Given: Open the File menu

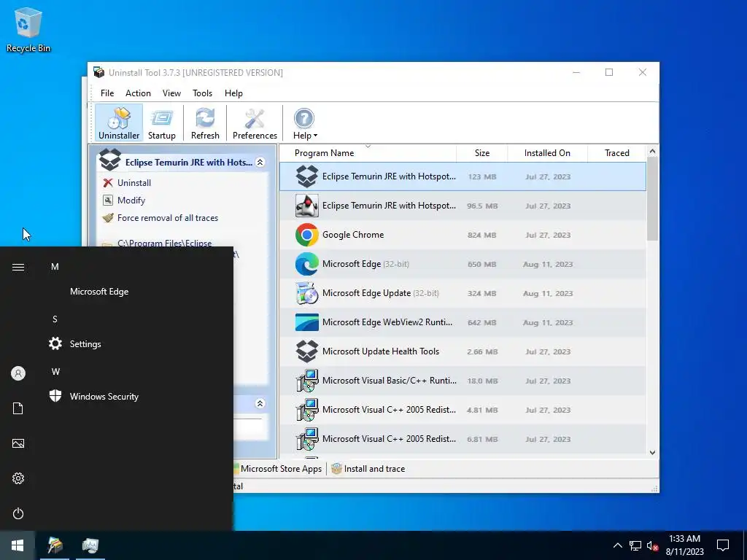Looking at the screenshot, I should point(107,93).
